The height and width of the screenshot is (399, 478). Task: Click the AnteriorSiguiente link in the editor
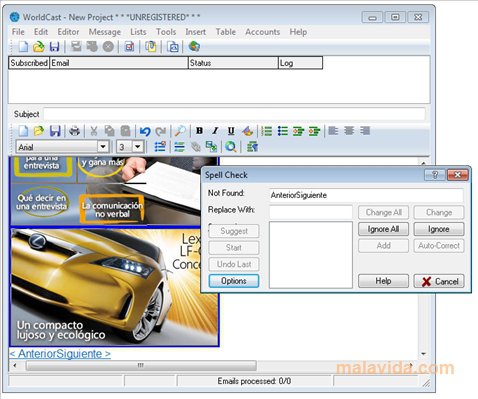(60, 354)
